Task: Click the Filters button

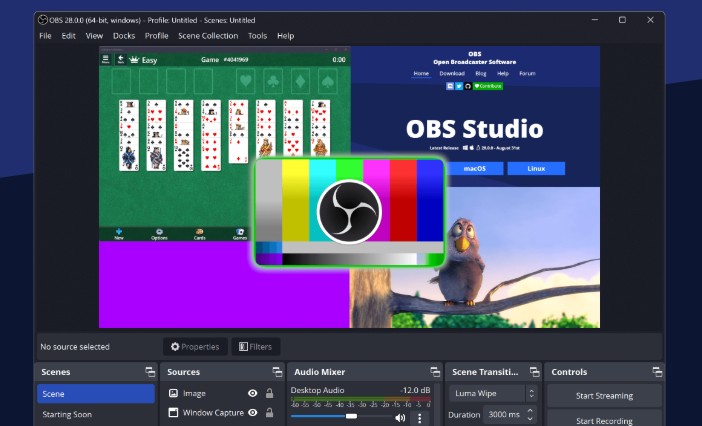Action: (x=256, y=347)
